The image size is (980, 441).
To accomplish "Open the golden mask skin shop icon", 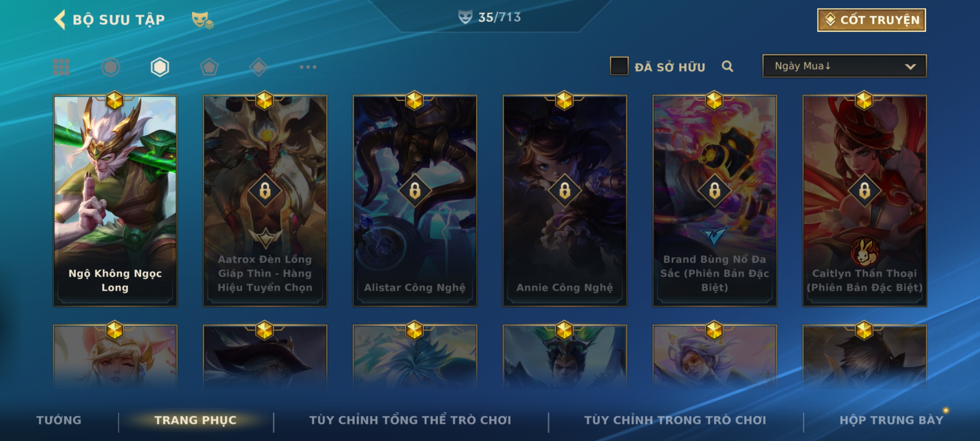I will coord(203,20).
